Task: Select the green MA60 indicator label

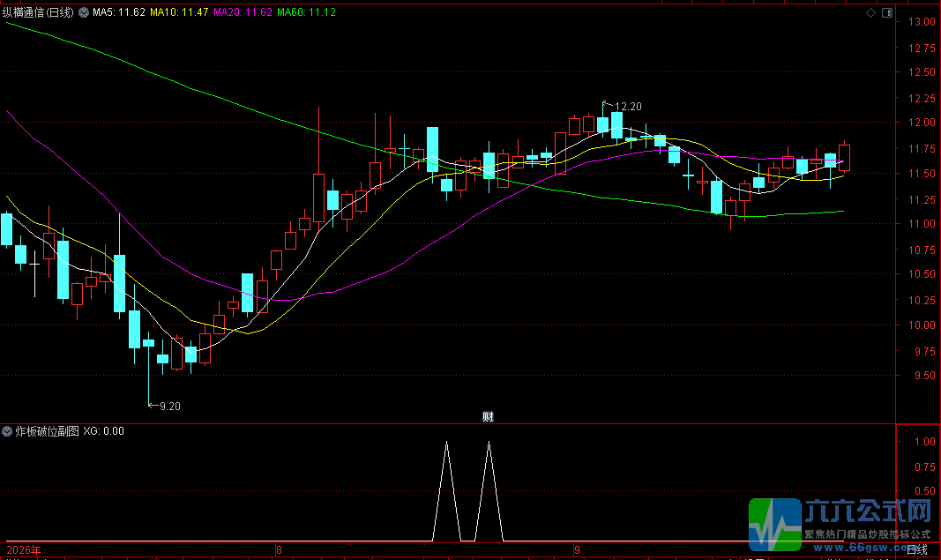Action: (307, 12)
